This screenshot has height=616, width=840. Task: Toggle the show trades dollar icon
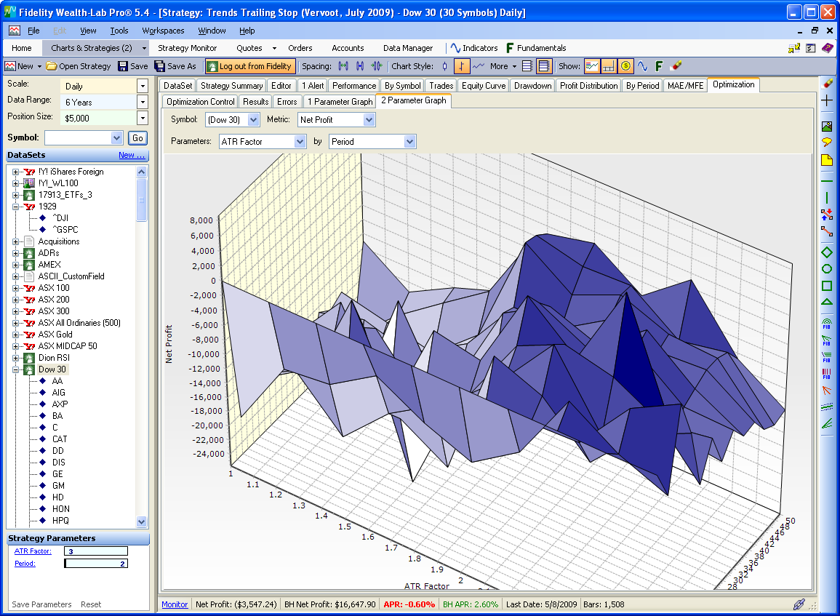tap(625, 66)
